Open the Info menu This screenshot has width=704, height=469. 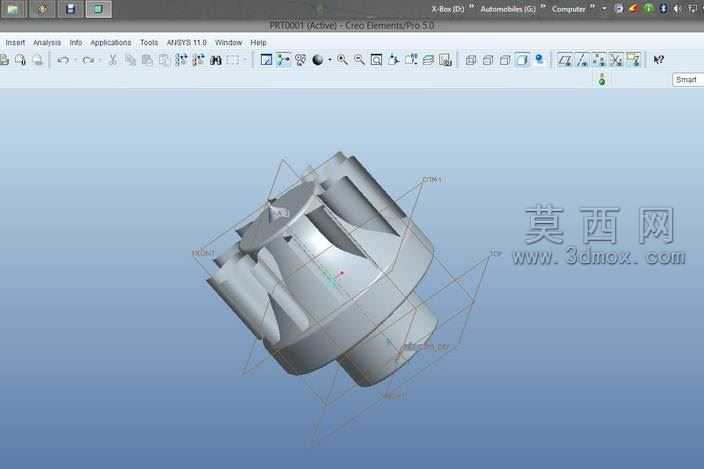[75, 43]
